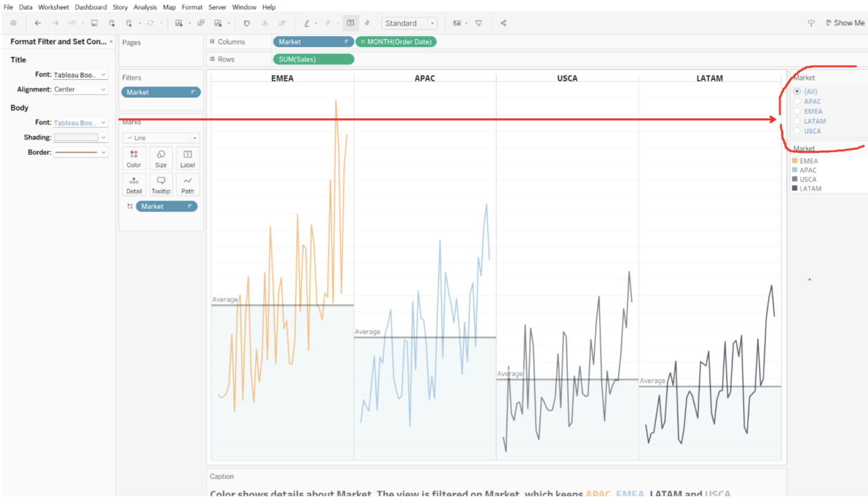The width and height of the screenshot is (868, 497).
Task: Click the Color button in Marks card
Action: click(134, 158)
